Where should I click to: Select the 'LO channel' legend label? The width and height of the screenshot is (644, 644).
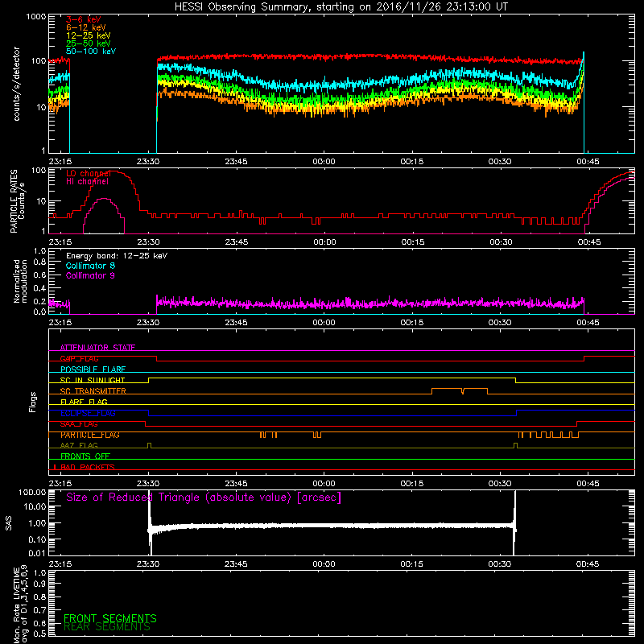pyautogui.click(x=89, y=173)
